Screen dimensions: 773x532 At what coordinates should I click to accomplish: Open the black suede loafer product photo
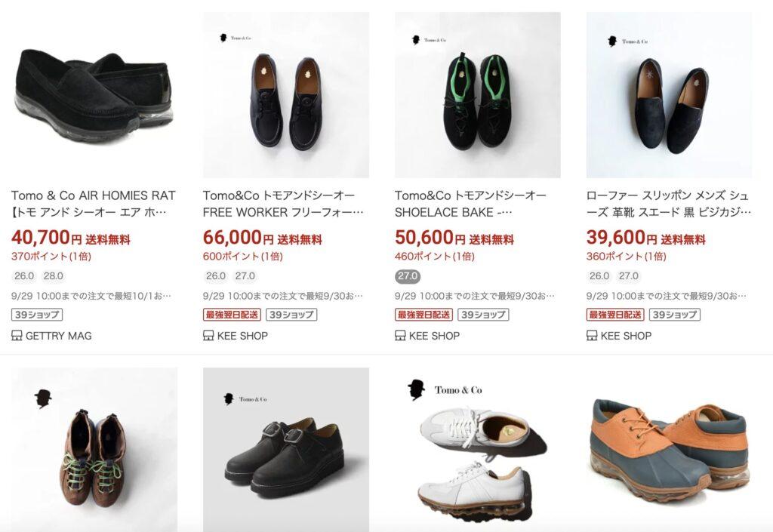669,95
